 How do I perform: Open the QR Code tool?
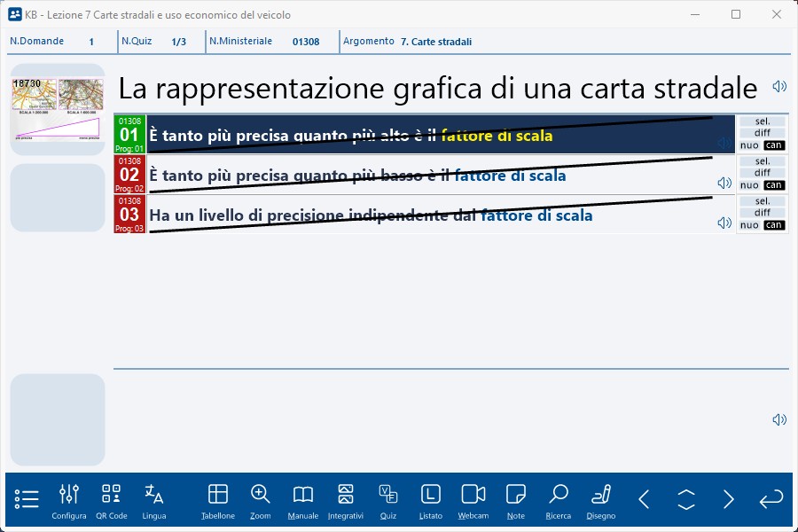coord(112,499)
